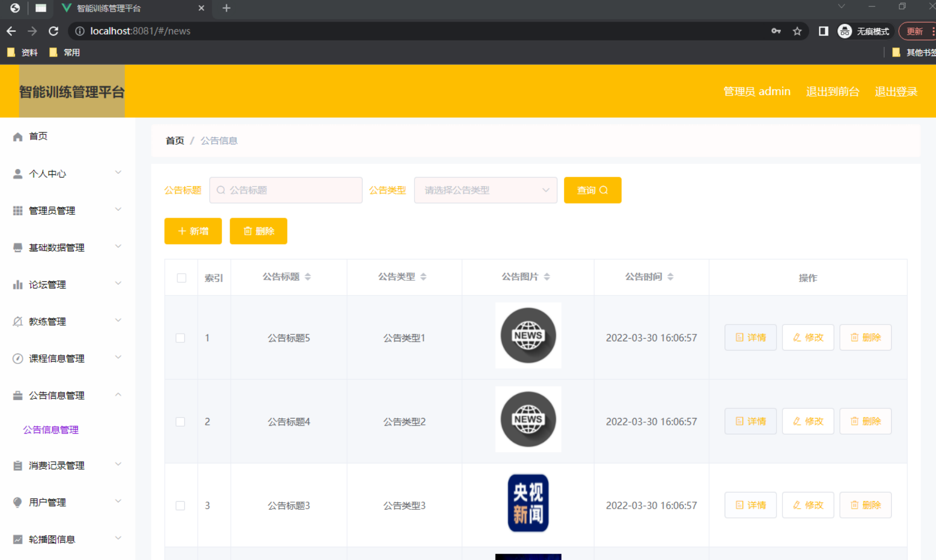Focus the 公告标题 search input field

coord(286,190)
